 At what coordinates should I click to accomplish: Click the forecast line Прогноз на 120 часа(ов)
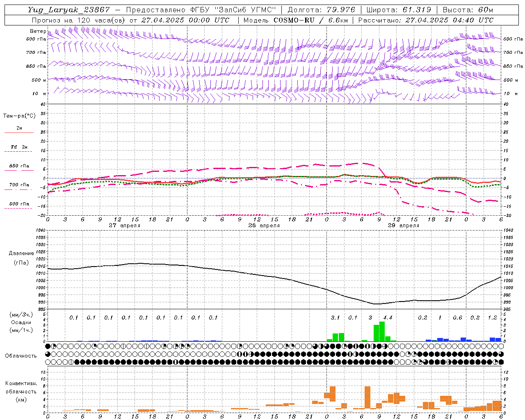79,20
